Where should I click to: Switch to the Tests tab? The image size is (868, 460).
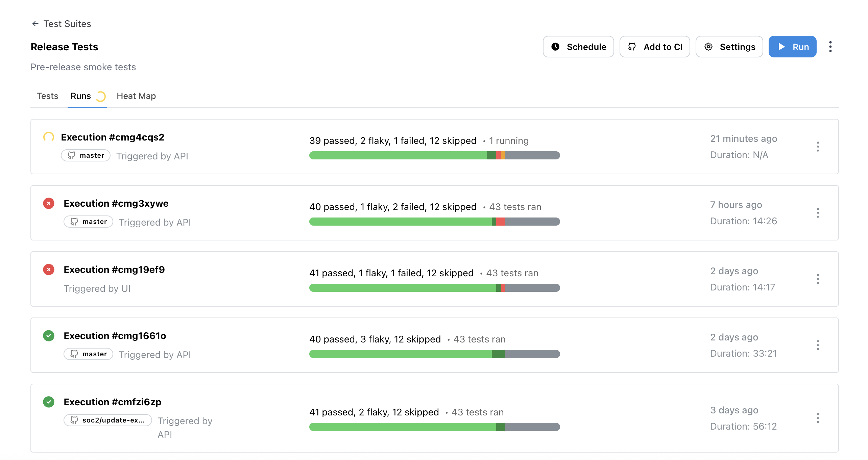47,96
